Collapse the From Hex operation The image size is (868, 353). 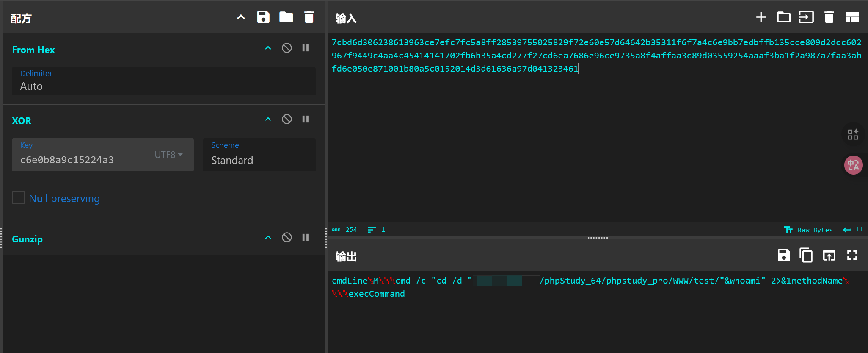(x=268, y=48)
